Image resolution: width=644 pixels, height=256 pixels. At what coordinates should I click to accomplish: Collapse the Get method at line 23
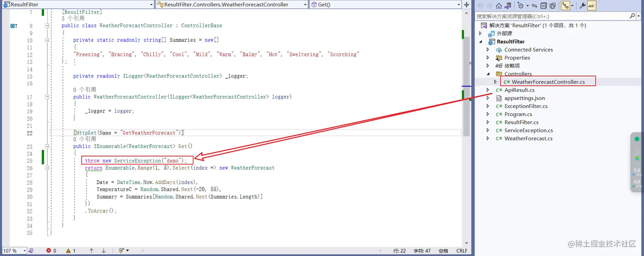(x=47, y=146)
